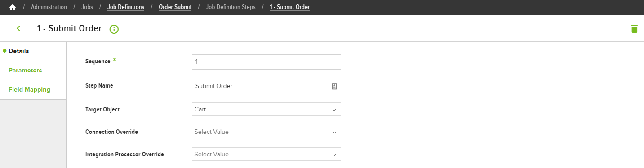Delete this step with the trash icon
The height and width of the screenshot is (168, 644).
(x=634, y=29)
